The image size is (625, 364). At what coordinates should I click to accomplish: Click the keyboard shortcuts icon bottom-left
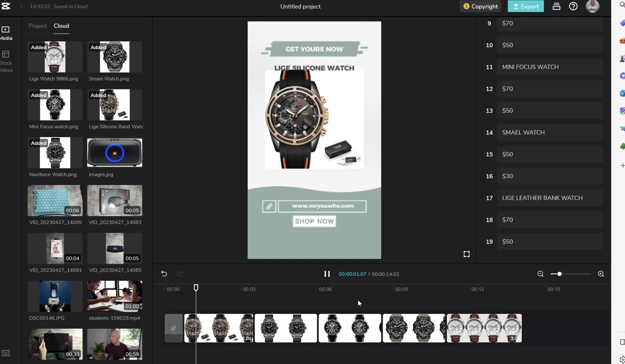(x=6, y=353)
